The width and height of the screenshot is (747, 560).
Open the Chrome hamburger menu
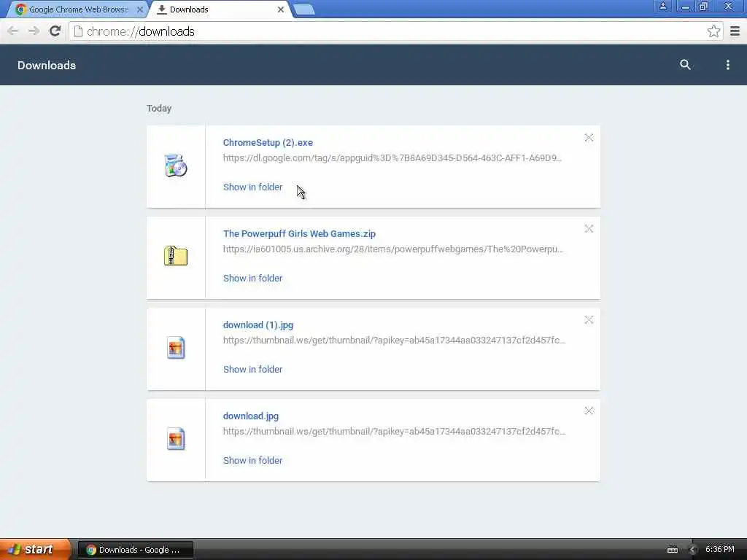pyautogui.click(x=735, y=31)
